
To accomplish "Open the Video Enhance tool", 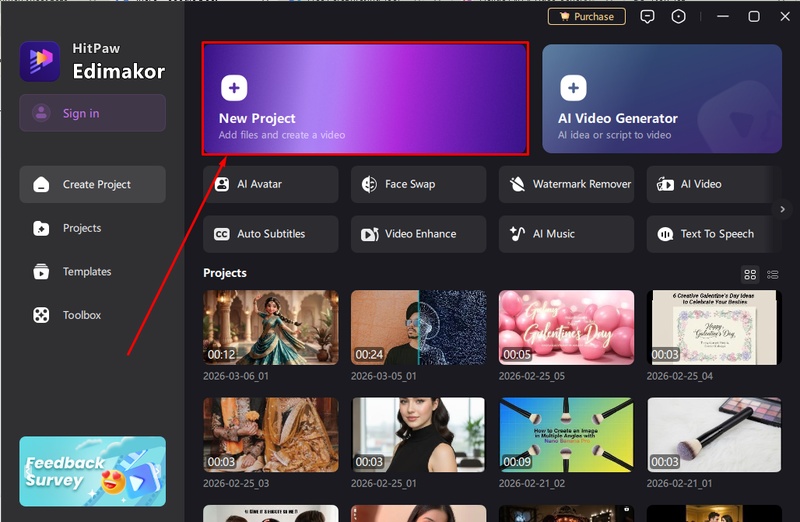I will pyautogui.click(x=418, y=234).
